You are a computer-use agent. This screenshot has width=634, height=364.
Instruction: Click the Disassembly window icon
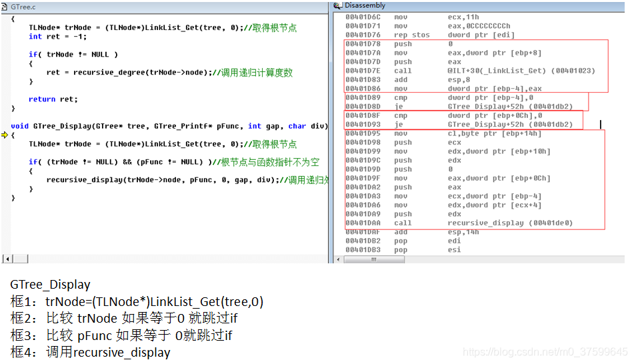pyautogui.click(x=337, y=5)
